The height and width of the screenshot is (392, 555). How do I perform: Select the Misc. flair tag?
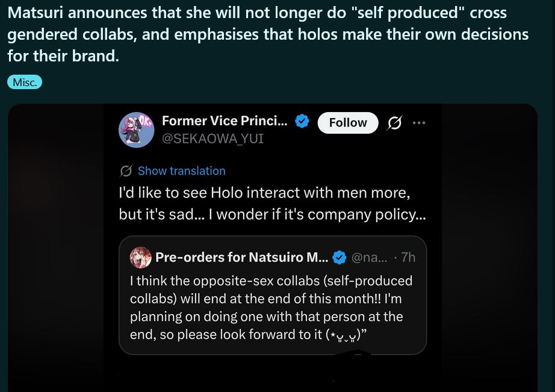pyautogui.click(x=25, y=82)
